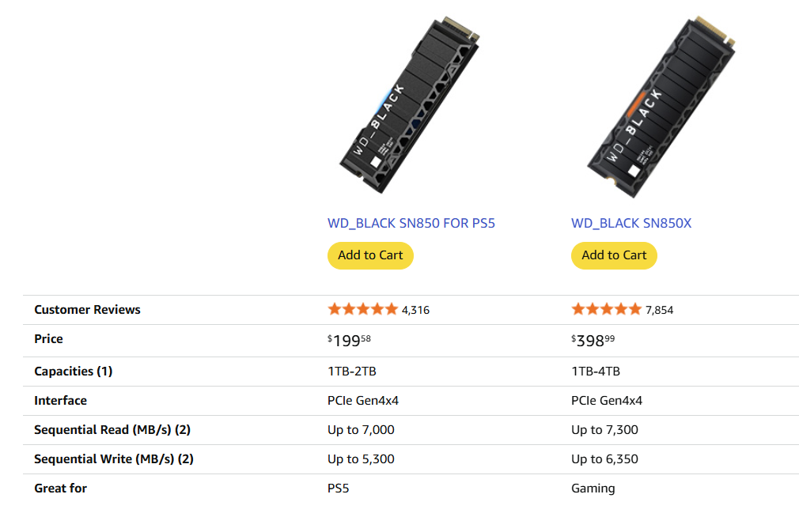This screenshot has height=532, width=799.
Task: Click the star rating for SN850 for PS5
Action: point(362,309)
